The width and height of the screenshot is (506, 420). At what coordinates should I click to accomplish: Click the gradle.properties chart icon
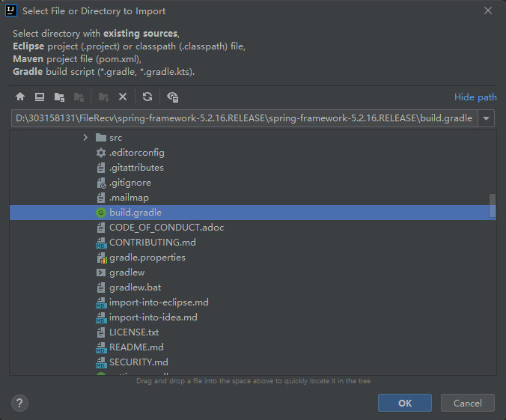(x=102, y=258)
